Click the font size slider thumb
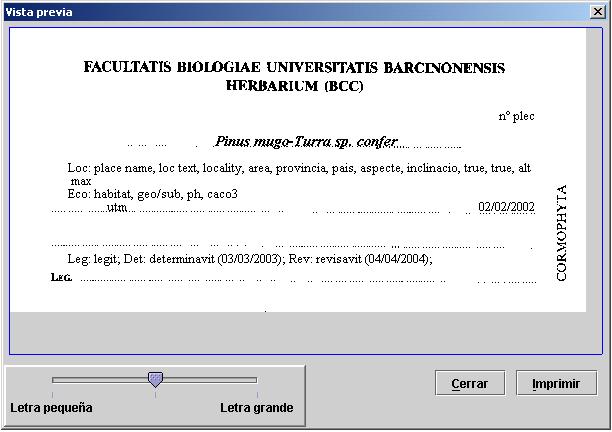The height and width of the screenshot is (432, 612). click(x=155, y=379)
